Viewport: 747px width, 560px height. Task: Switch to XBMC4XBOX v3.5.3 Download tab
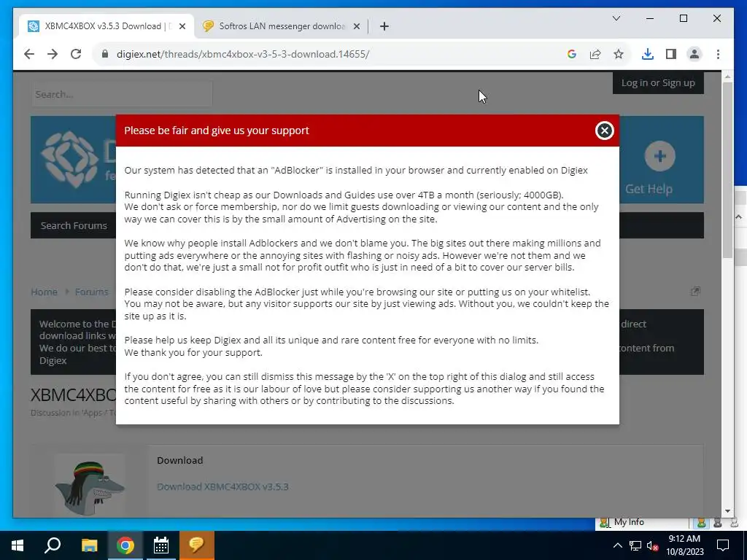click(107, 26)
